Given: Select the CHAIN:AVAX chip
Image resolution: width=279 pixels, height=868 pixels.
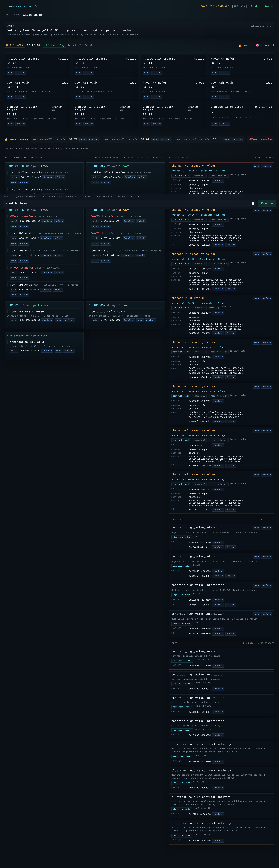Looking at the screenshot, I should (x=15, y=45).
